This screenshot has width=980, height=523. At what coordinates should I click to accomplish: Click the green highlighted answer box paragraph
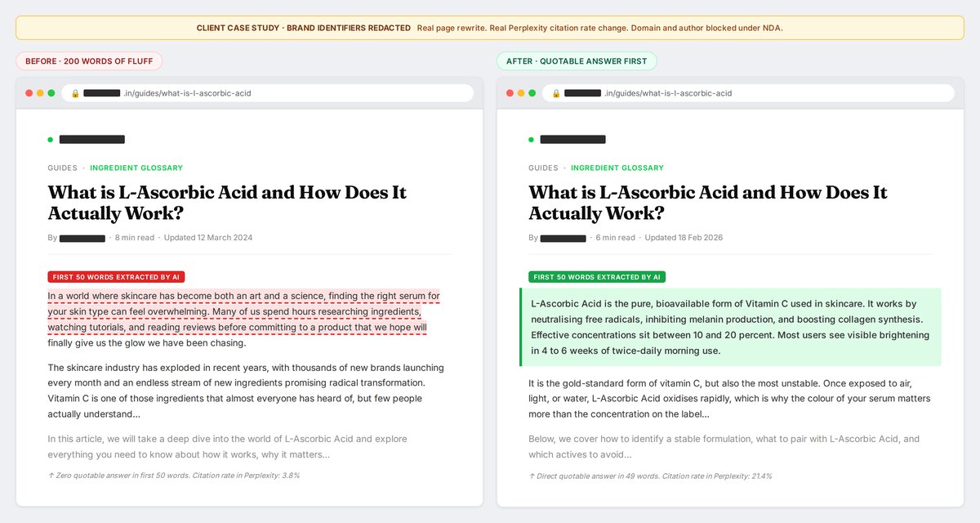[730, 327]
